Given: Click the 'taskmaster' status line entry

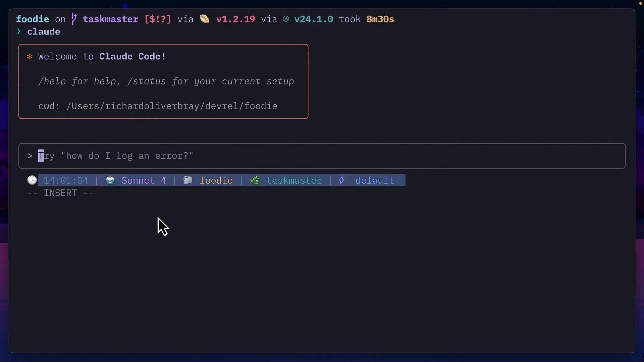Looking at the screenshot, I should 294,180.
